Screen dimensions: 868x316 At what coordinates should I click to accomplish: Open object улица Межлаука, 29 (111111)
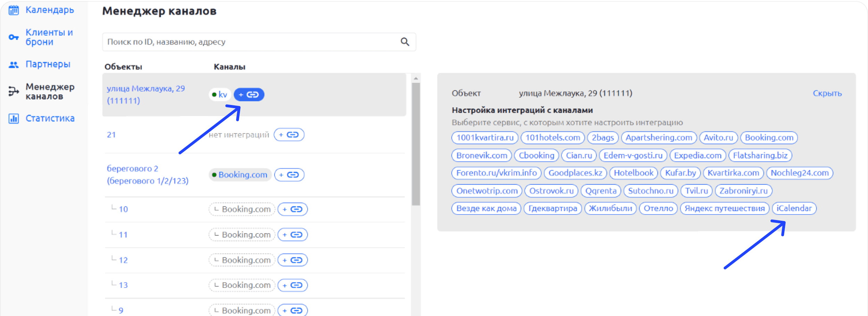(x=146, y=95)
